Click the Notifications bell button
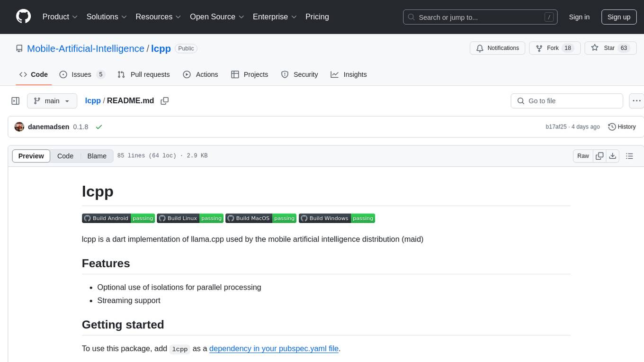The height and width of the screenshot is (362, 644). tap(497, 48)
